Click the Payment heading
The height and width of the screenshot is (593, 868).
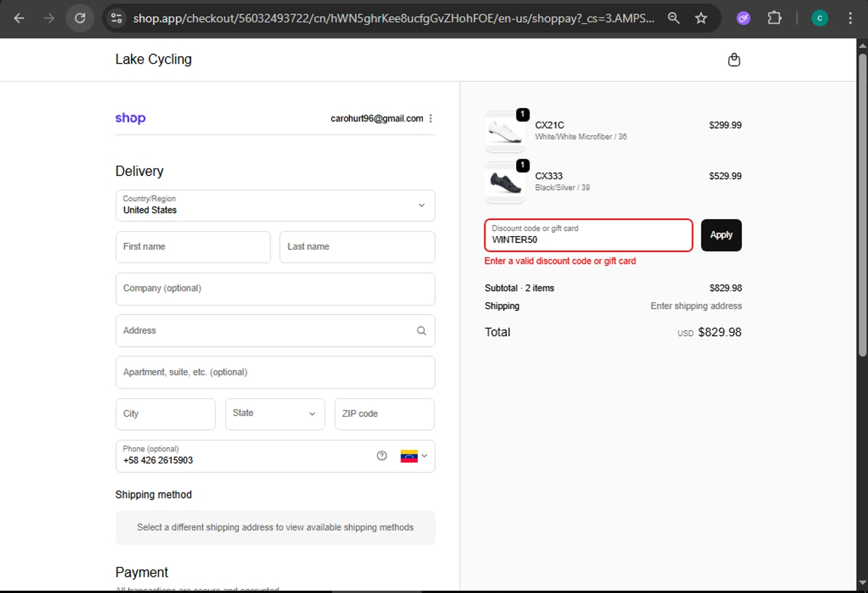pyautogui.click(x=142, y=572)
